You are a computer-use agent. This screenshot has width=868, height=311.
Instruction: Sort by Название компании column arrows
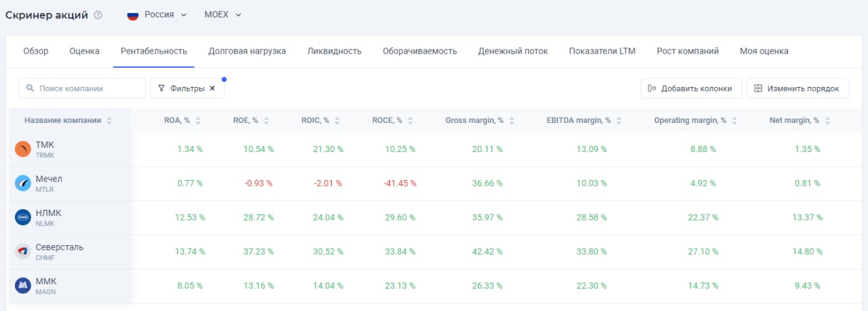click(x=109, y=121)
